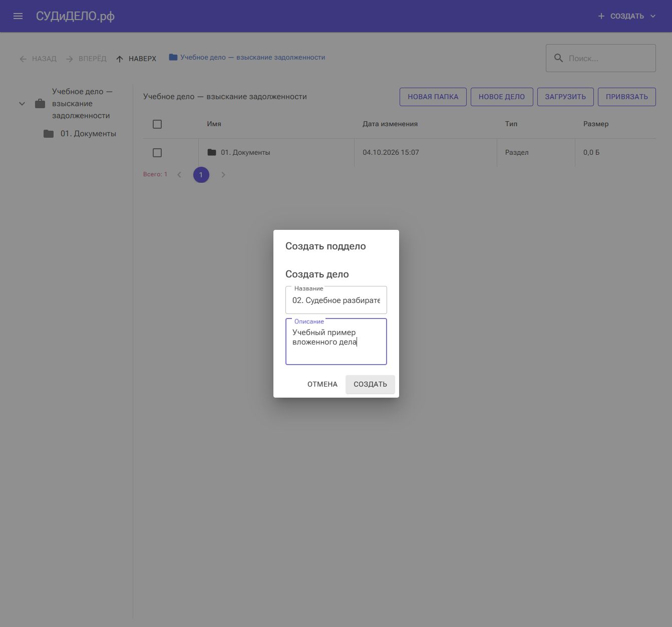Screen dimensions: 672x627
Task: Click the magnifier search icon
Action: (558, 58)
